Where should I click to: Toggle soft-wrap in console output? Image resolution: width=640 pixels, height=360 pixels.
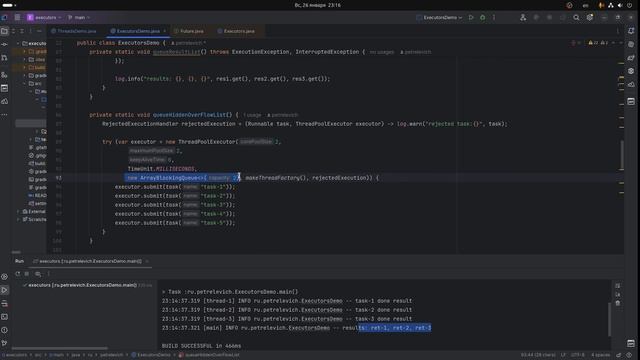coord(618,286)
